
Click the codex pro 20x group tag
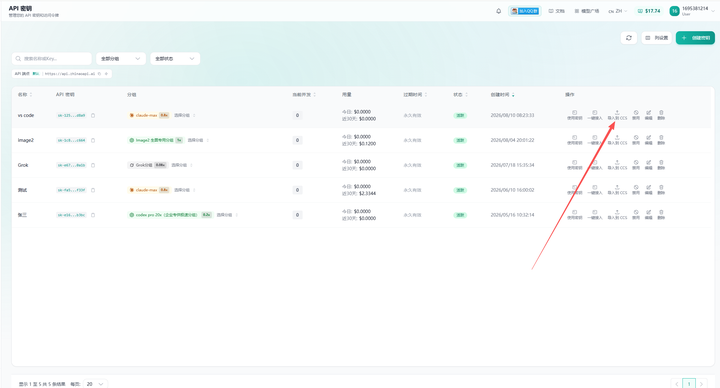tap(170, 215)
